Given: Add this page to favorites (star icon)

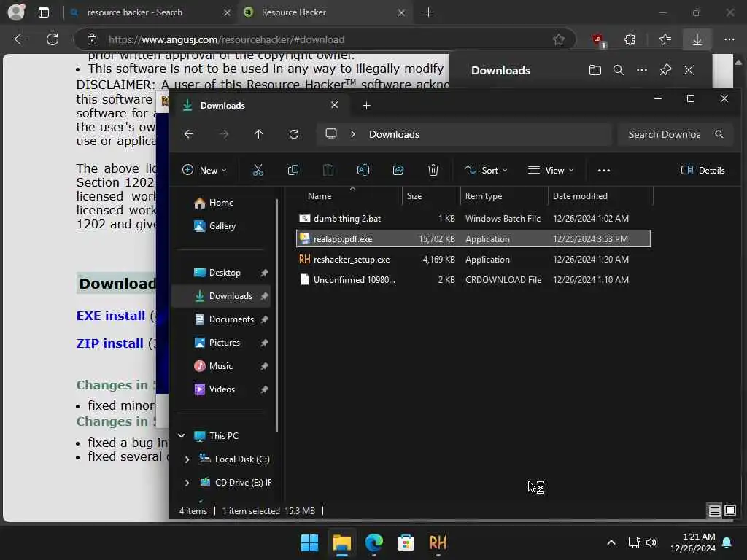Looking at the screenshot, I should tap(558, 39).
